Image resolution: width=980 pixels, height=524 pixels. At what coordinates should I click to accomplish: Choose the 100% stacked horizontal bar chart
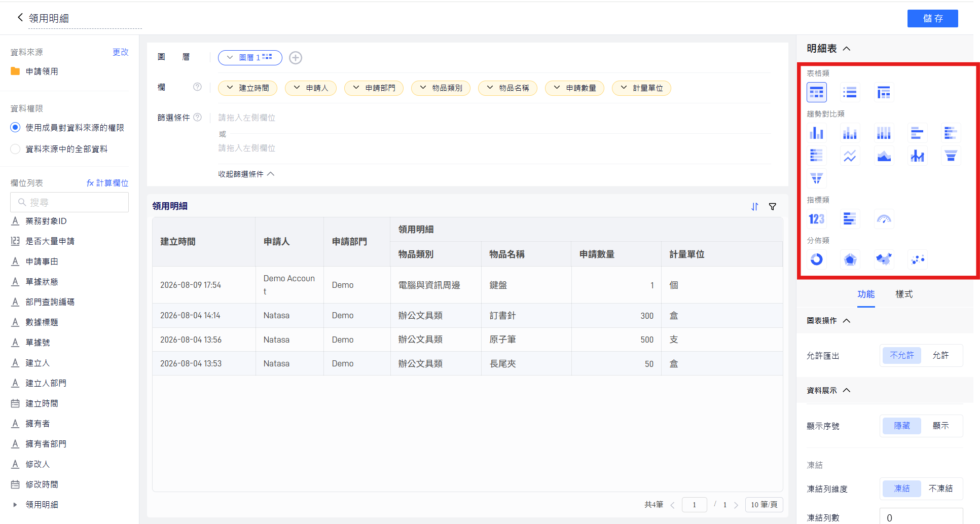pyautogui.click(x=816, y=156)
